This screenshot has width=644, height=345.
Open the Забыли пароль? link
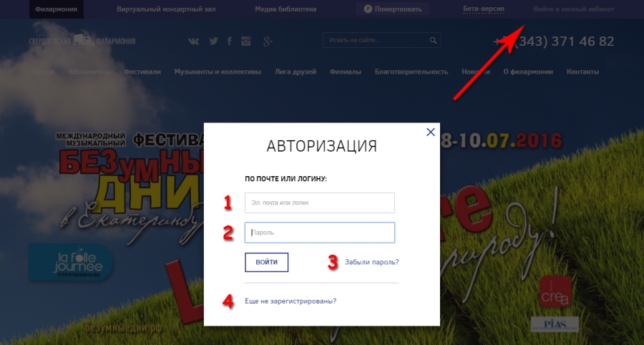point(371,262)
